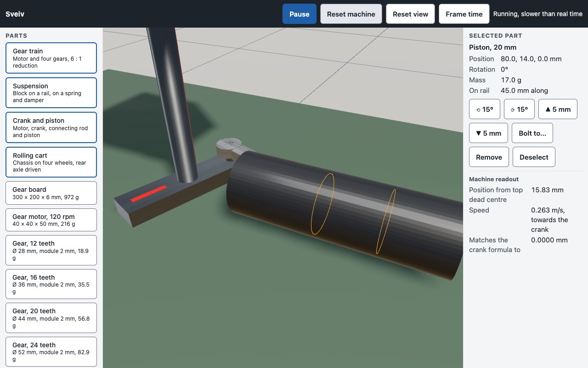
Task: Click the 'Machine readout' heading
Action: (494, 179)
